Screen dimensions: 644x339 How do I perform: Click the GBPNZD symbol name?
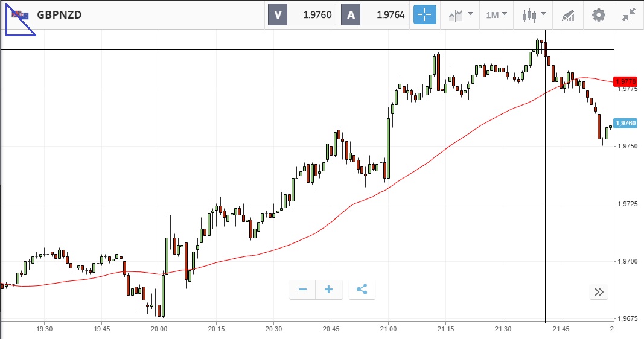[x=59, y=15]
